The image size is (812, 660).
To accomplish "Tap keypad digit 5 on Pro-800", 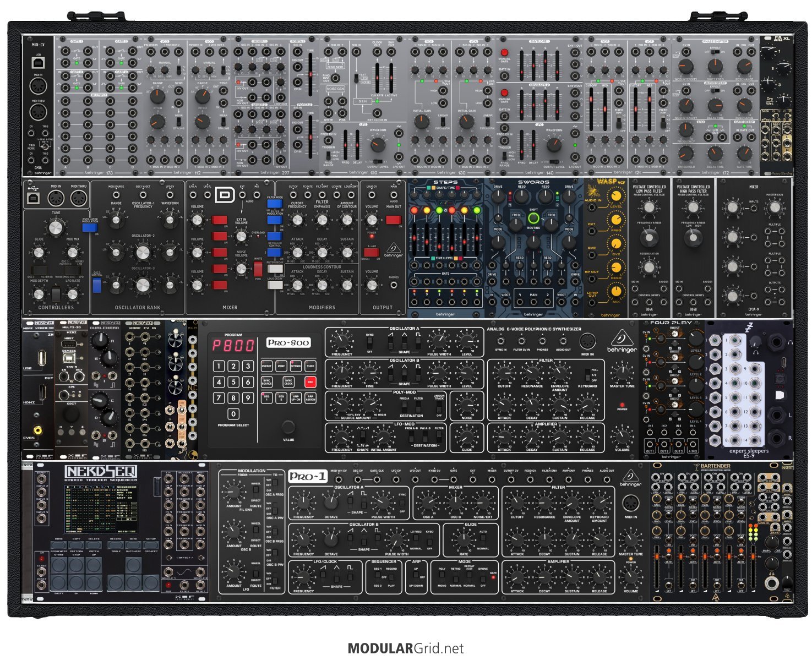I will pos(233,382).
